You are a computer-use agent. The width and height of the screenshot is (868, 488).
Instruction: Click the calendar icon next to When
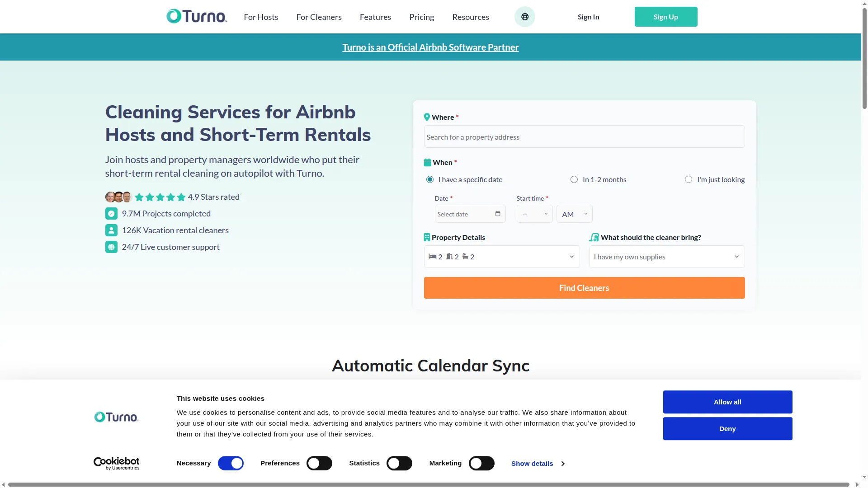point(427,163)
